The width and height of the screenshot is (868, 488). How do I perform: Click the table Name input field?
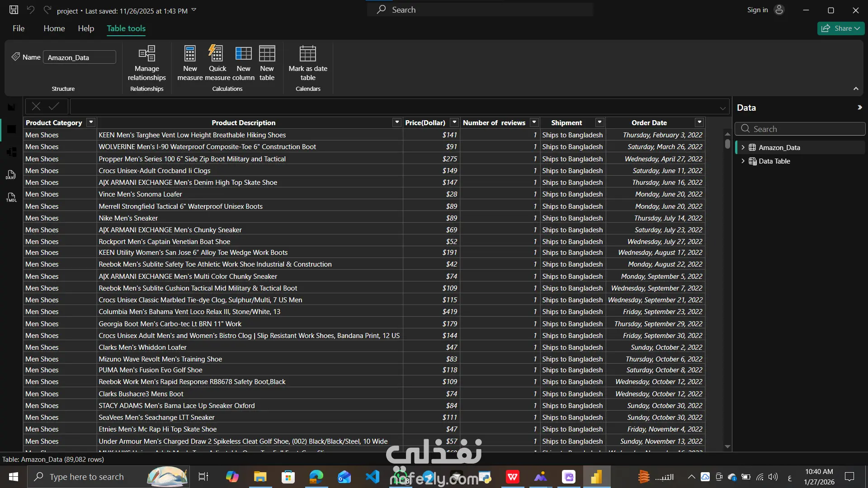tap(80, 57)
